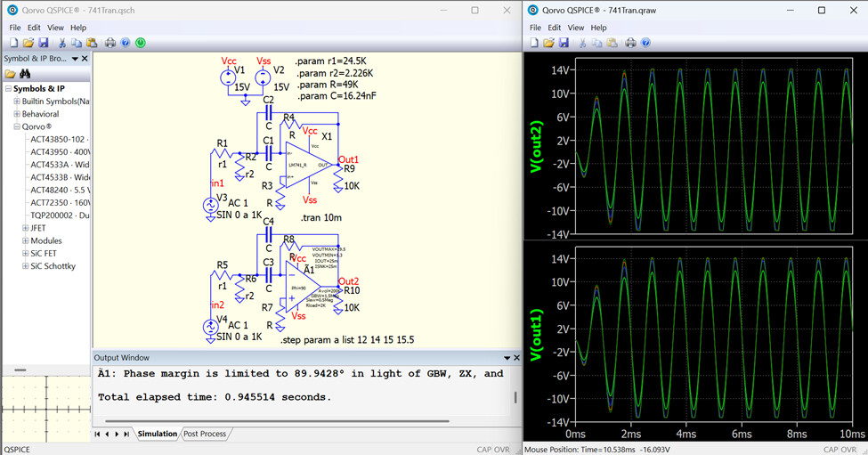This screenshot has height=455, width=868.
Task: Click Paste clipboard icon in schematic toolbar
Action: [92, 43]
